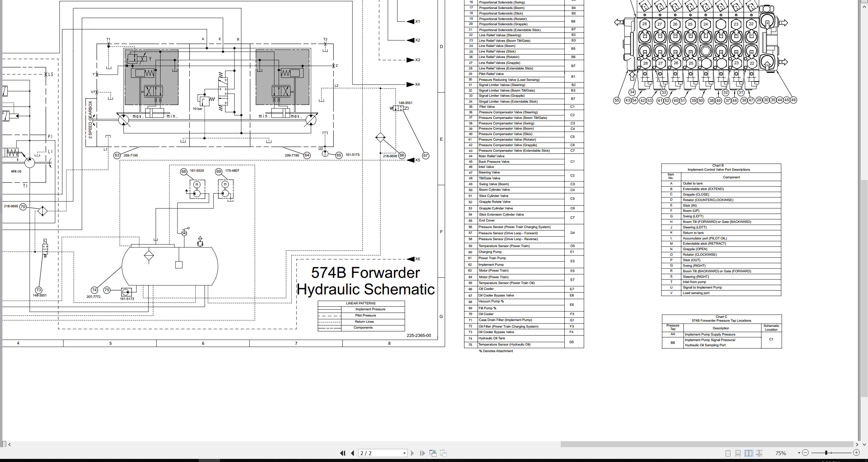Click callout 46 on valve diagram

coord(793,100)
